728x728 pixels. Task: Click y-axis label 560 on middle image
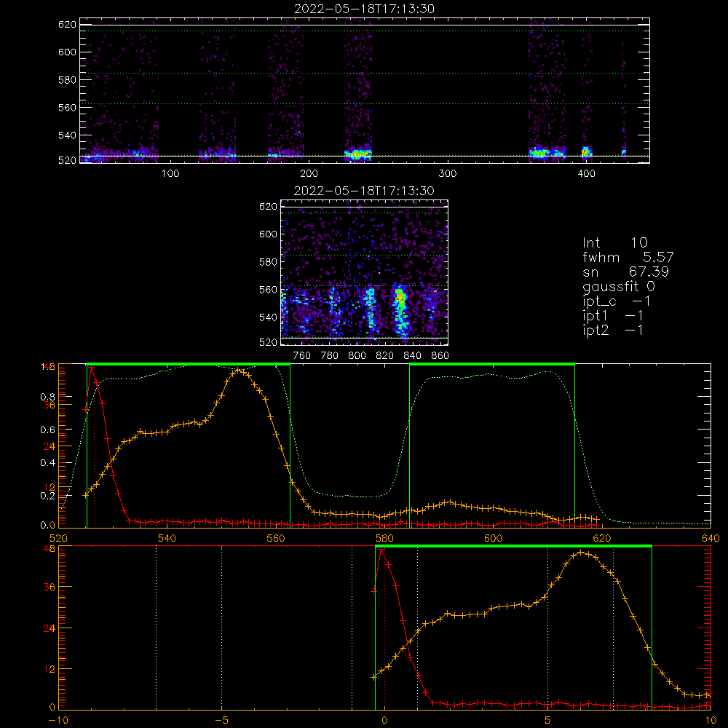268,290
